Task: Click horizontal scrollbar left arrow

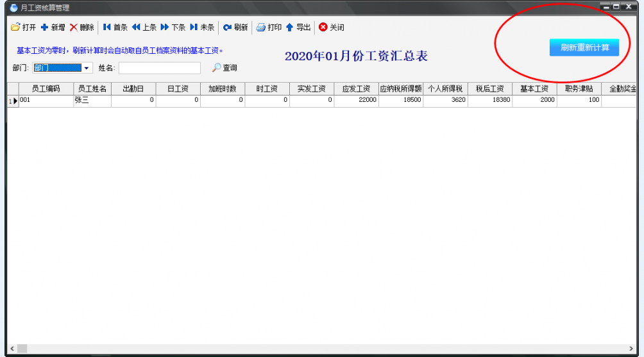Action: coord(12,349)
